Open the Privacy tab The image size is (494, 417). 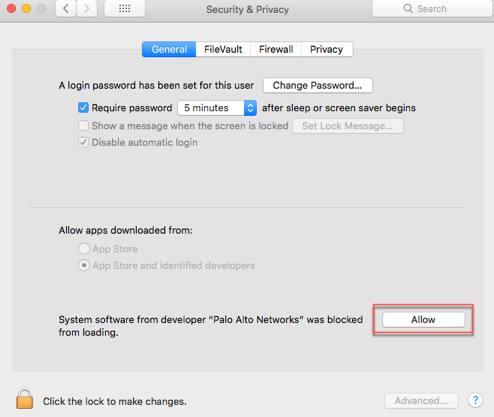click(x=327, y=49)
